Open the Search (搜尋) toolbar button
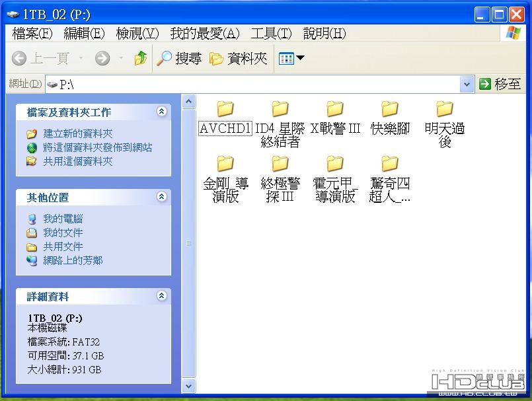532x401 pixels. coord(179,58)
